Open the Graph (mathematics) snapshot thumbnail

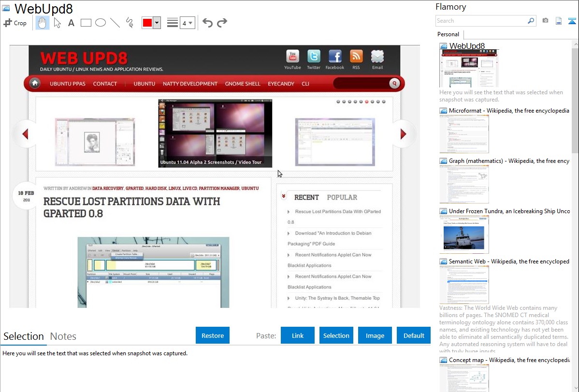click(464, 184)
